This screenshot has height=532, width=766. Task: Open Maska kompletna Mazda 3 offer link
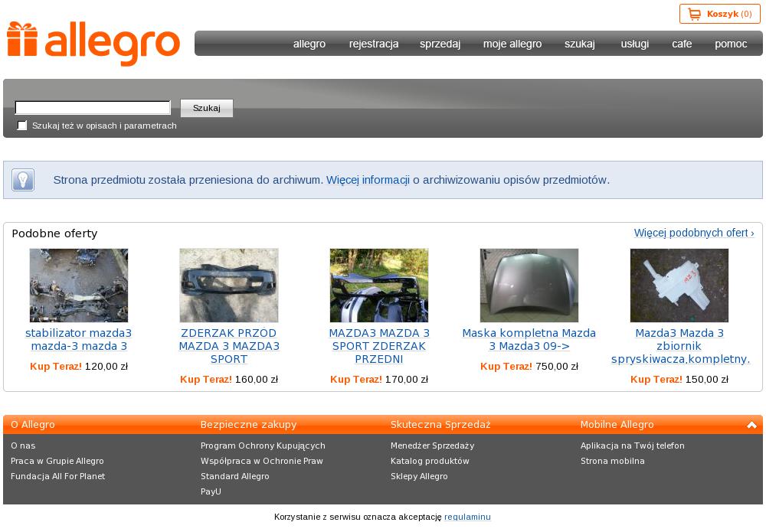coord(529,339)
